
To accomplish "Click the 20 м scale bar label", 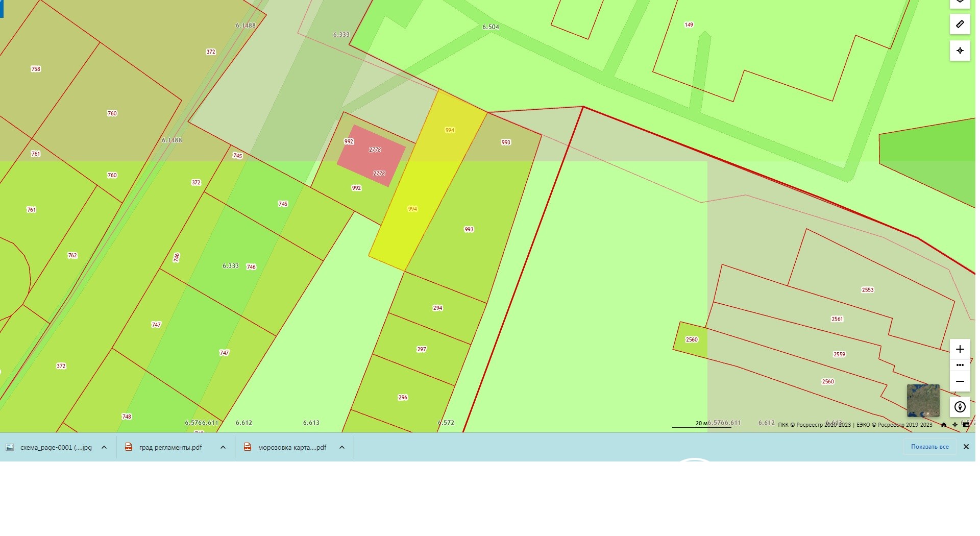I will coord(702,423).
